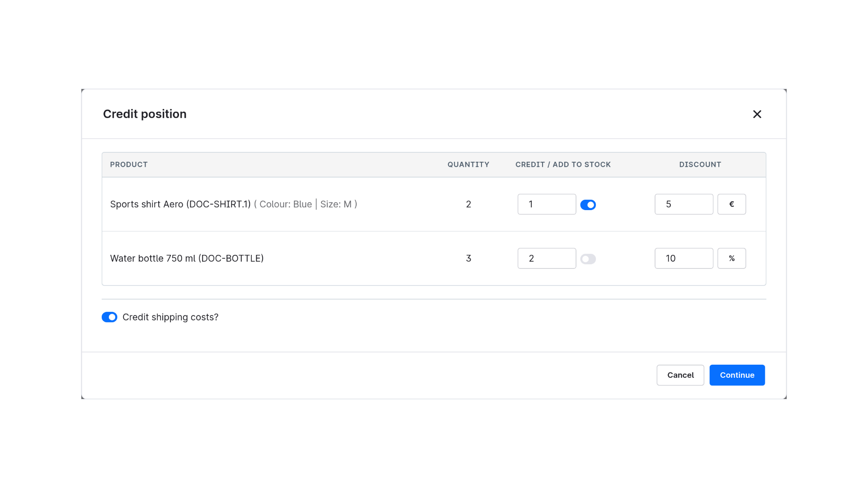Close the Credit position dialog
Screen dimensions: 868x488
tap(757, 114)
